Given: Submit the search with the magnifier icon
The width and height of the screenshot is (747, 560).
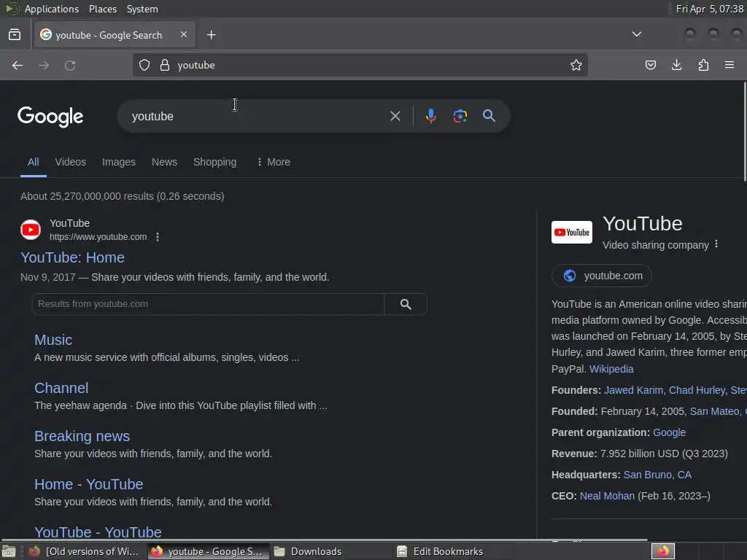Looking at the screenshot, I should 489,116.
